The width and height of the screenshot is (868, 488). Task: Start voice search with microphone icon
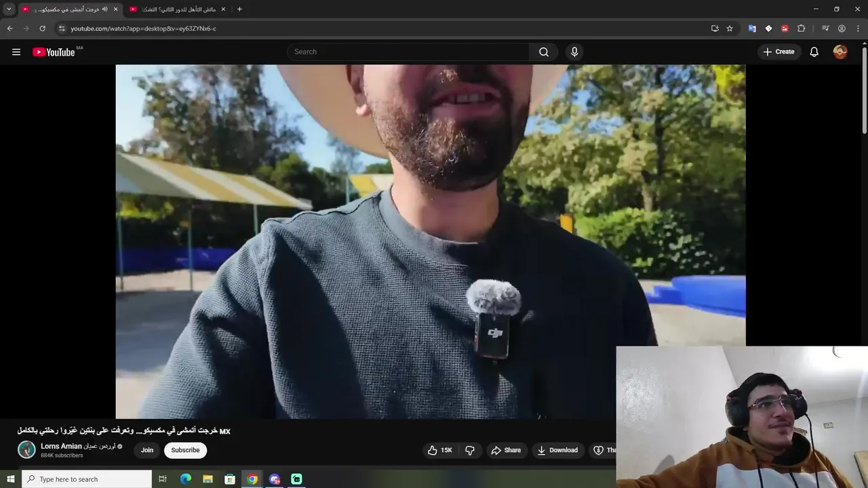pyautogui.click(x=574, y=52)
